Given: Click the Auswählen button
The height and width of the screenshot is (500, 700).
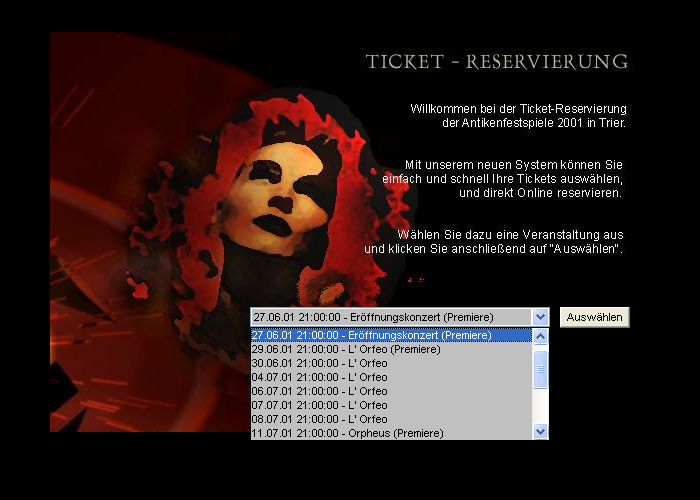Looking at the screenshot, I should (594, 317).
